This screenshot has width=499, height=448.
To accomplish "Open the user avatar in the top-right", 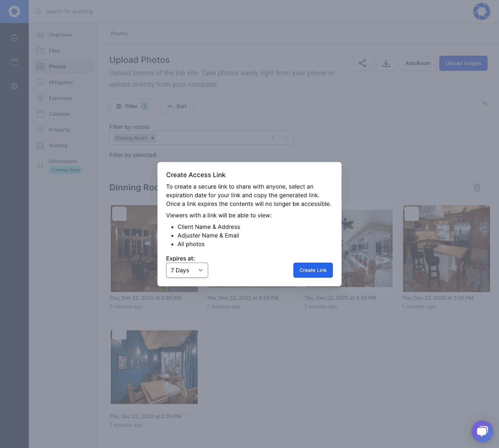I will [x=482, y=11].
